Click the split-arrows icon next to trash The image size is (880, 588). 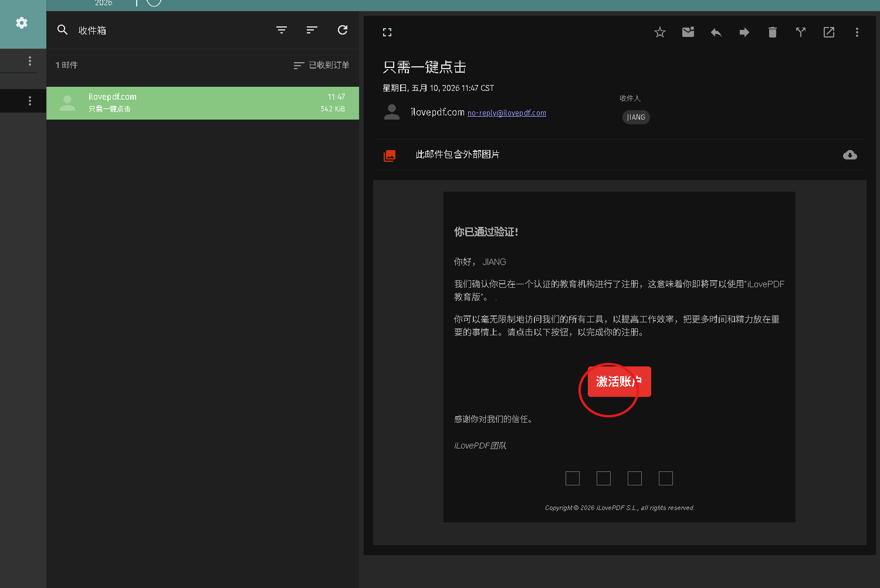[801, 32]
